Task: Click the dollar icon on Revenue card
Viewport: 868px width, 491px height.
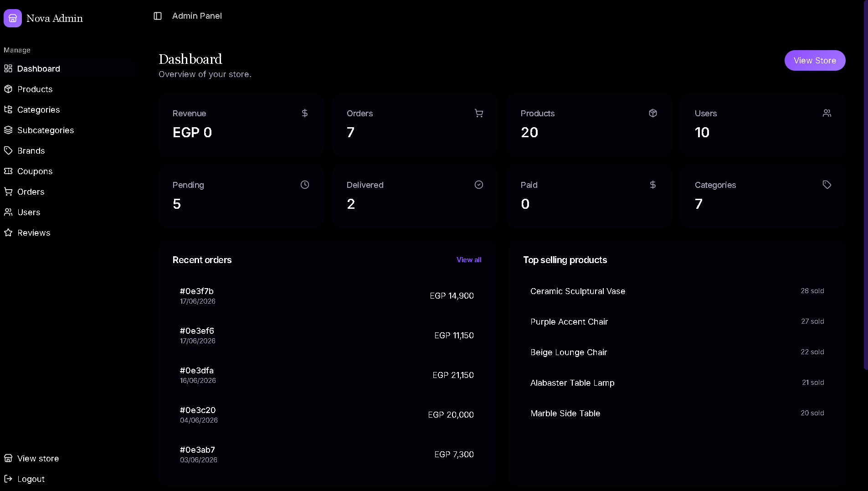Action: click(305, 113)
